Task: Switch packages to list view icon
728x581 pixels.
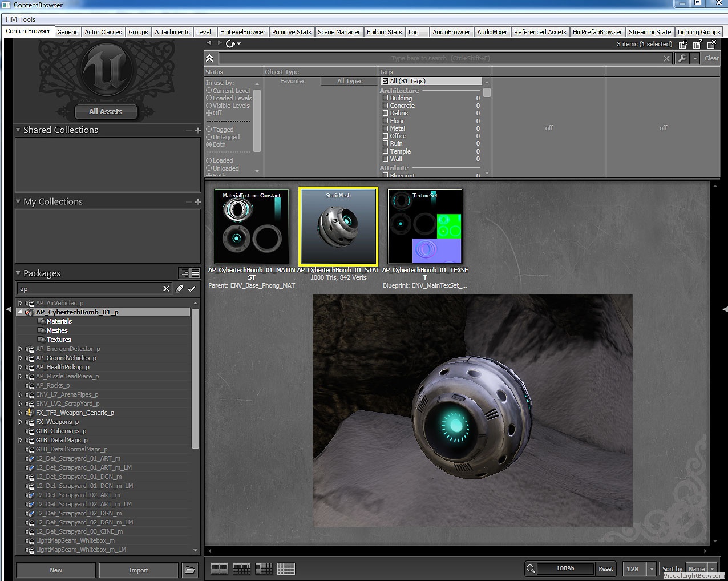Action: (x=195, y=273)
